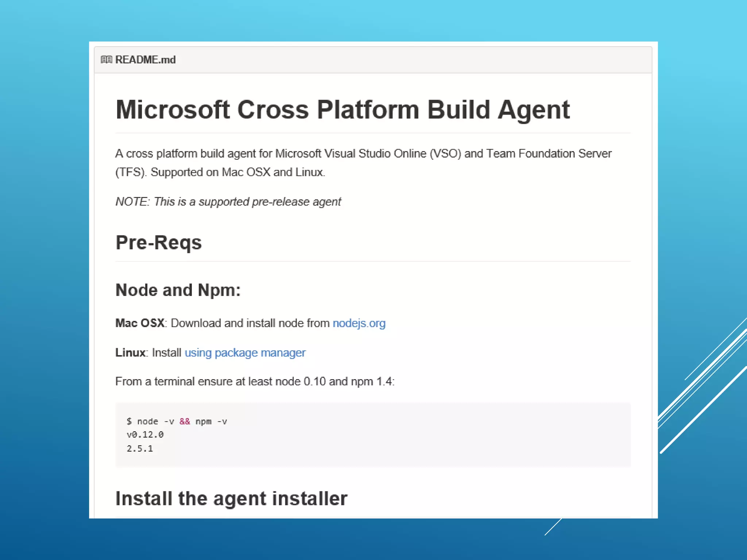
Task: Click the pink '&&' operator in code
Action: pyautogui.click(x=185, y=421)
